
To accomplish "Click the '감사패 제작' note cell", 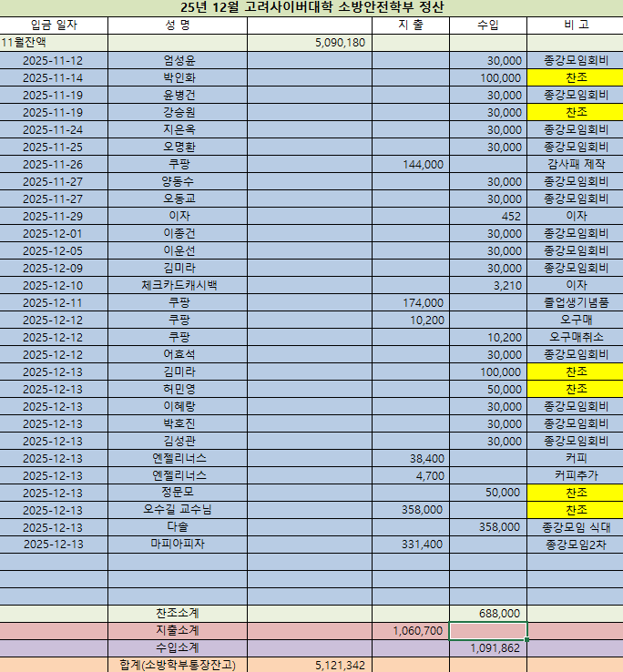I will pos(575,164).
